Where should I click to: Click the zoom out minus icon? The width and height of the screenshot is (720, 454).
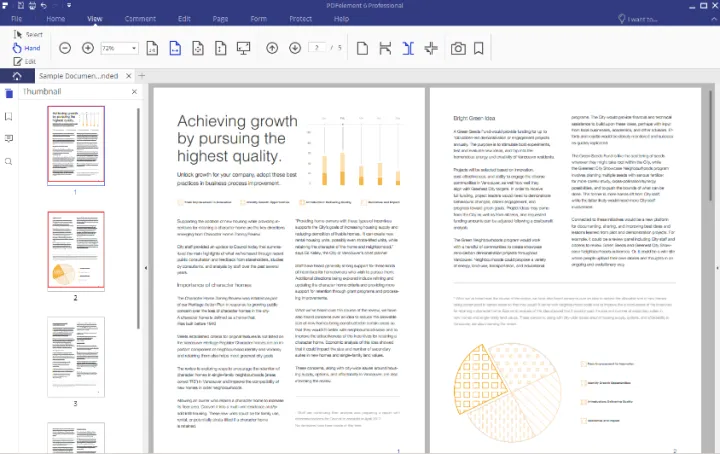pos(65,48)
